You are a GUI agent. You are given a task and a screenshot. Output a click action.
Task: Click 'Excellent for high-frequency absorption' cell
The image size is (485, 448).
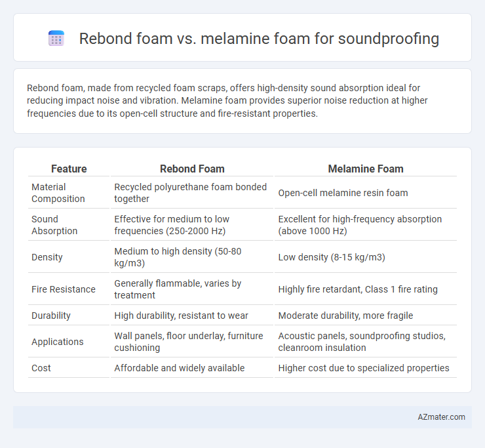[360, 225]
